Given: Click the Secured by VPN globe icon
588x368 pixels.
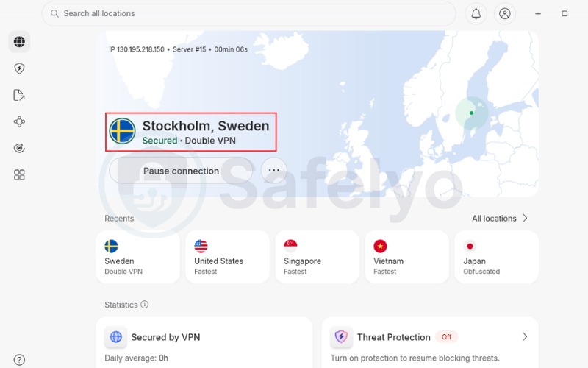Looking at the screenshot, I should [x=116, y=337].
